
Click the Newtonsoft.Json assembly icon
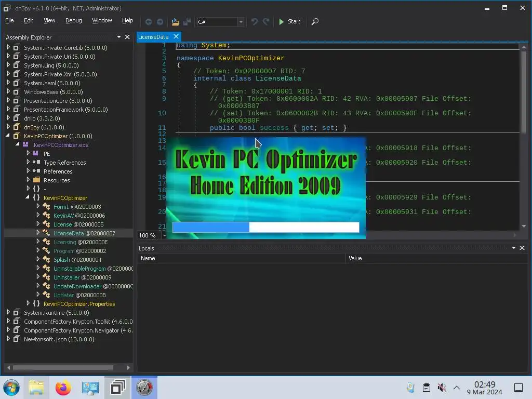(x=17, y=339)
